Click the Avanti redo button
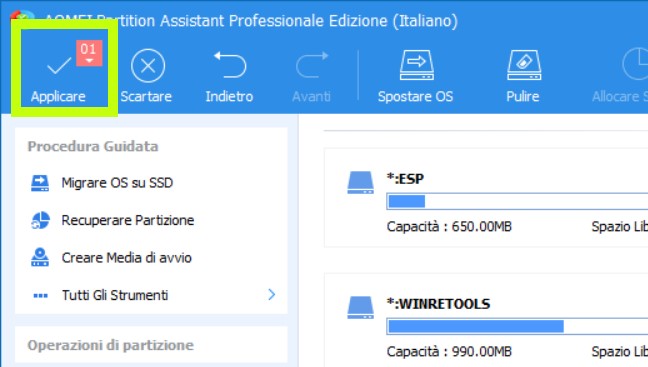Screen dimensions: 648x367 312,76
